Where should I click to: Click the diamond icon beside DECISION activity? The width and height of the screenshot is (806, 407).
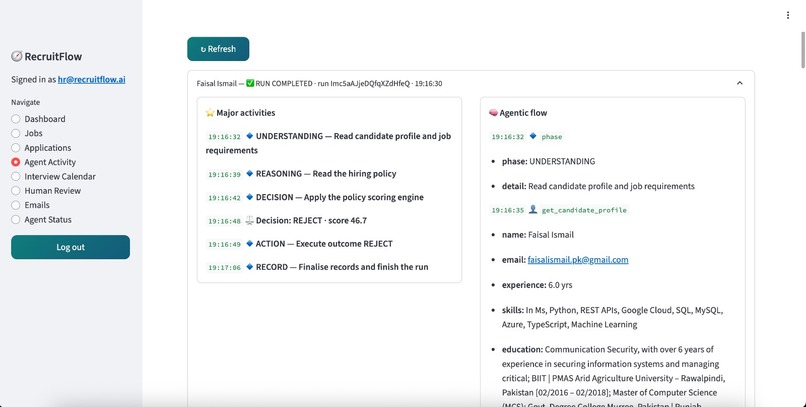pyautogui.click(x=249, y=197)
